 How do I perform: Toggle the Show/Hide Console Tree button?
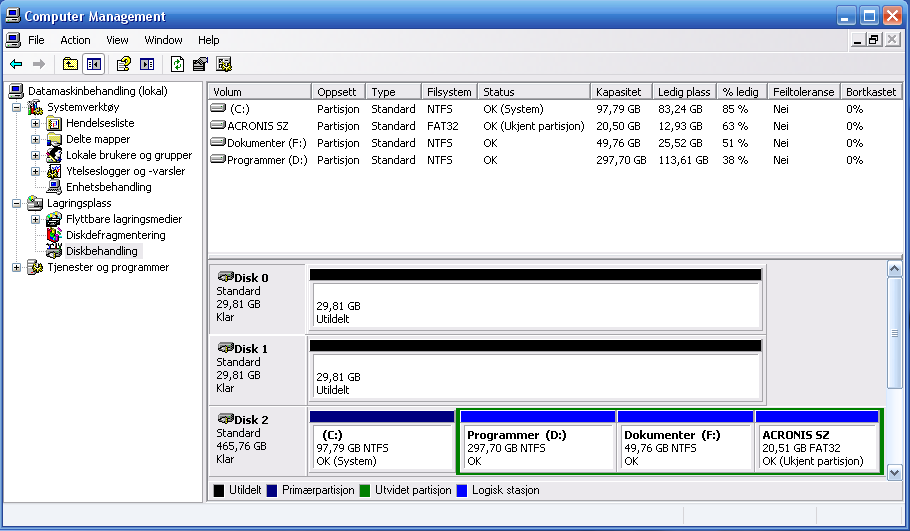[93, 64]
